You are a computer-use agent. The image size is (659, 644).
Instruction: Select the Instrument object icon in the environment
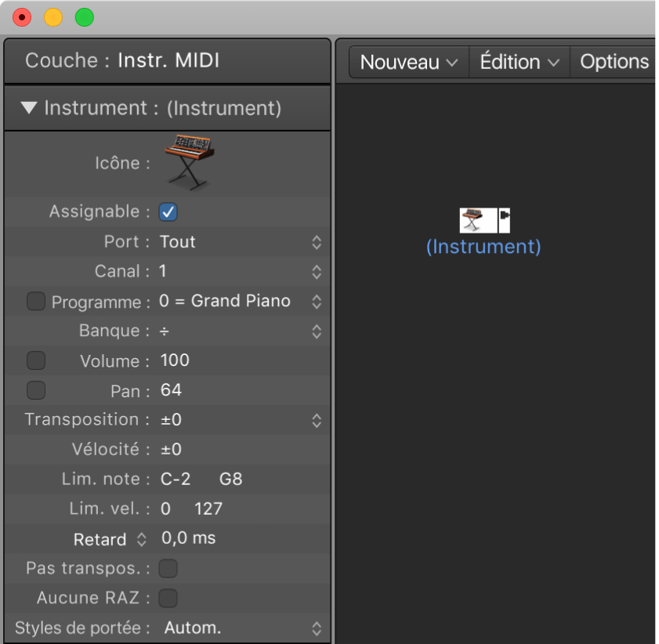(478, 220)
